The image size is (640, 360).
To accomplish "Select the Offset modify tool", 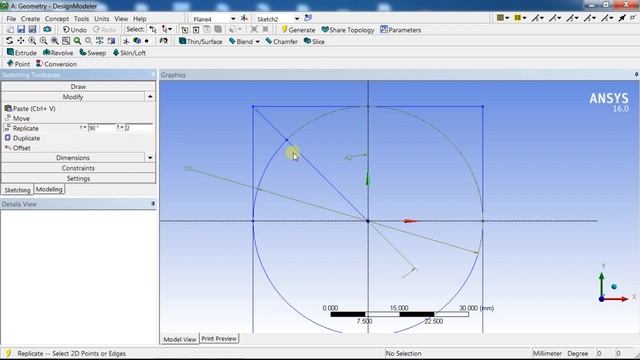I will (18, 148).
